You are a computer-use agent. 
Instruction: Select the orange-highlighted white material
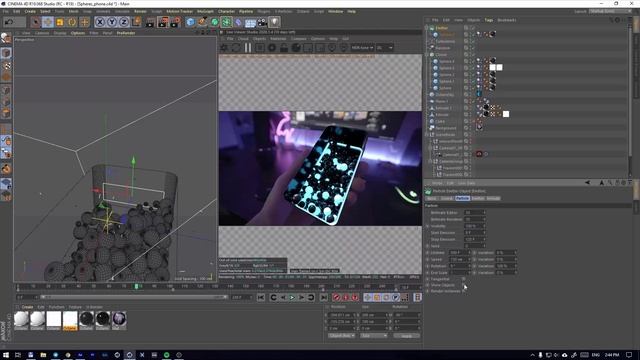point(70,320)
